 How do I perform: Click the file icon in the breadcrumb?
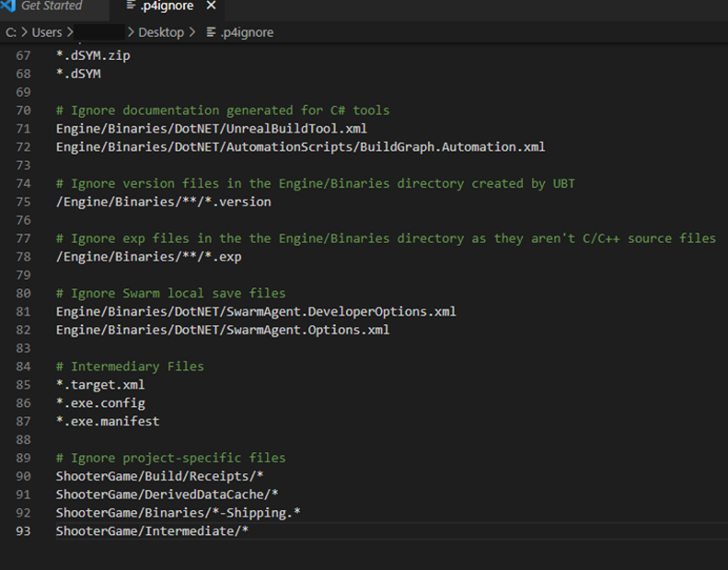(211, 32)
